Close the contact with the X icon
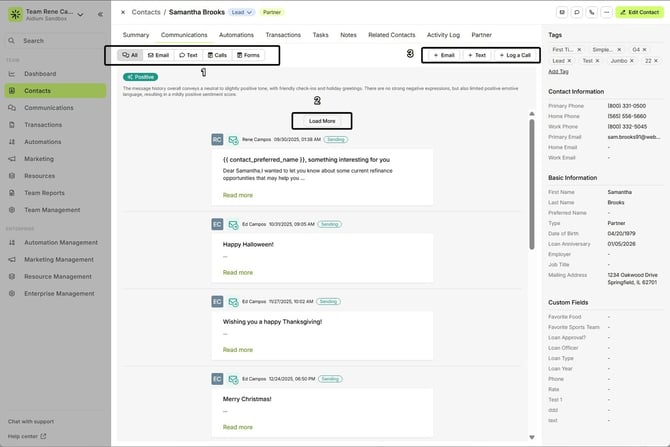The image size is (670, 447). pyautogui.click(x=122, y=12)
